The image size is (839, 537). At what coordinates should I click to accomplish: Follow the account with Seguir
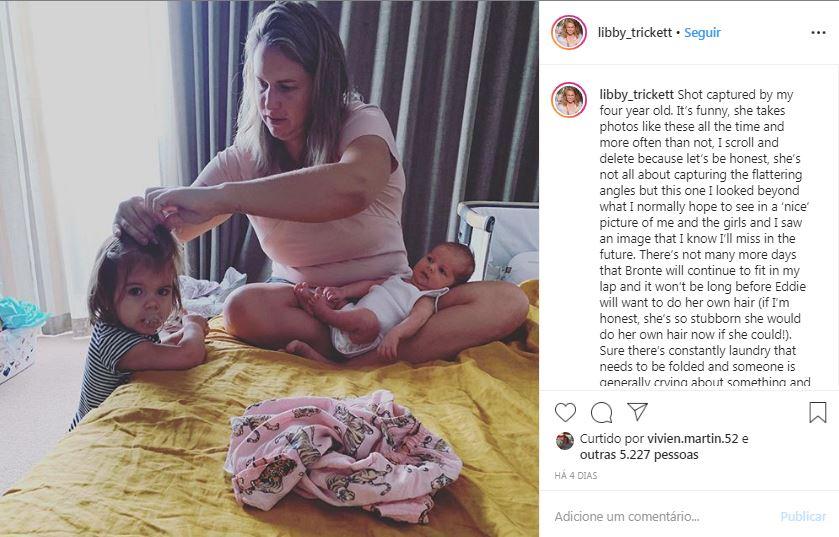point(703,33)
